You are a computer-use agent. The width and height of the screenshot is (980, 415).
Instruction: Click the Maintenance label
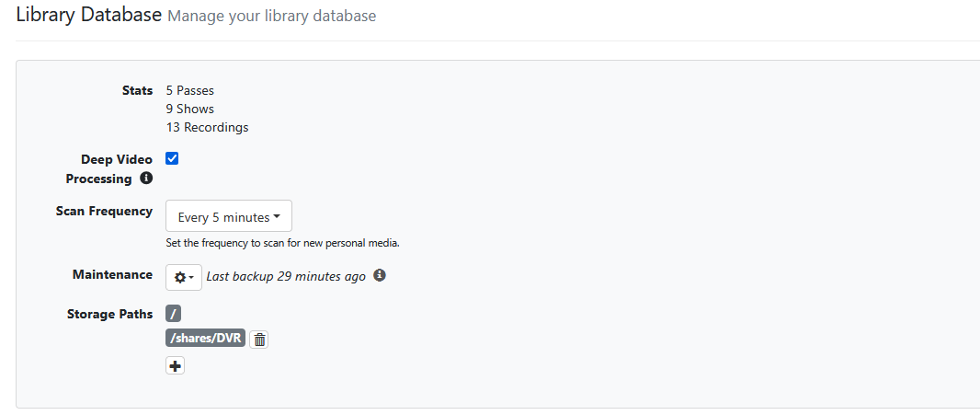click(112, 274)
